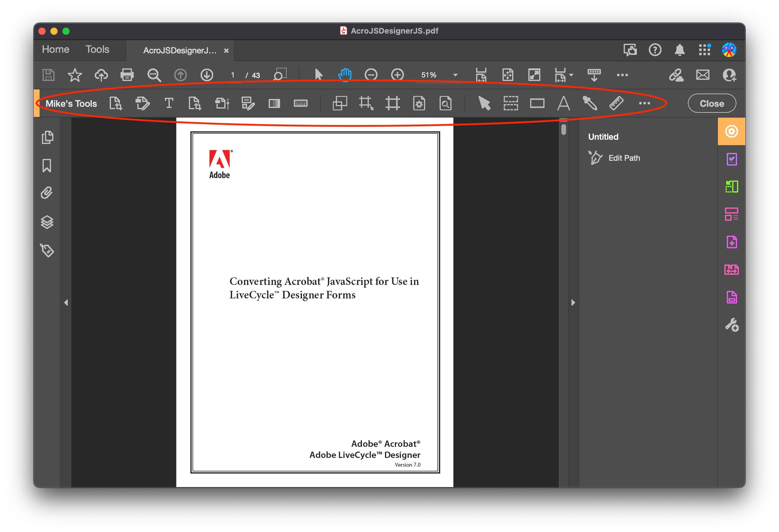The width and height of the screenshot is (779, 532).
Task: Select the Add Text tool
Action: pos(169,103)
